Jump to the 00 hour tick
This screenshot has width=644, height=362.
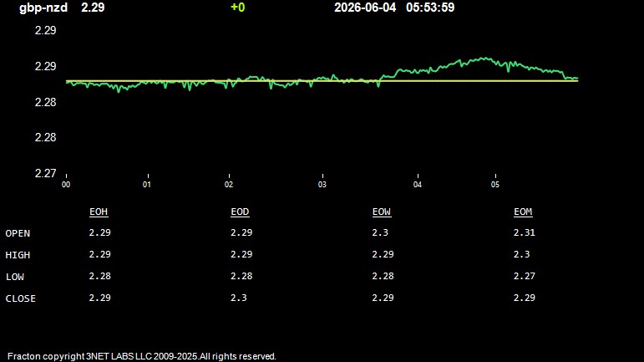tap(66, 185)
